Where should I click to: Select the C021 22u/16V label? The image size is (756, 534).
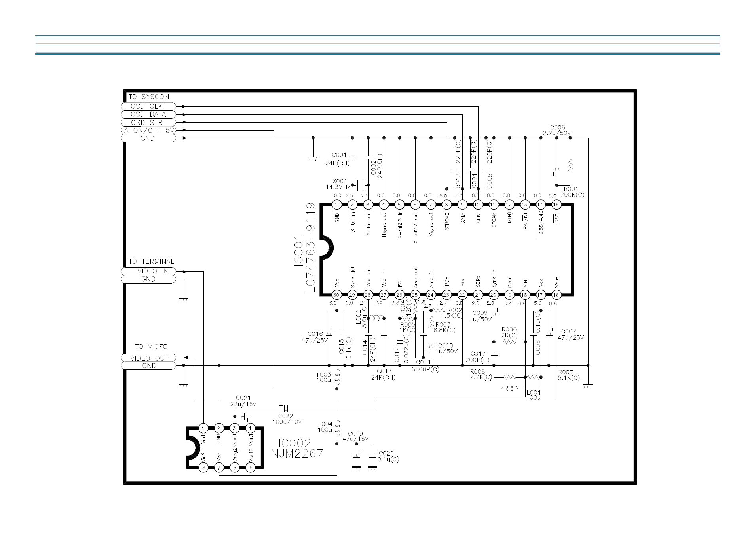coord(243,401)
